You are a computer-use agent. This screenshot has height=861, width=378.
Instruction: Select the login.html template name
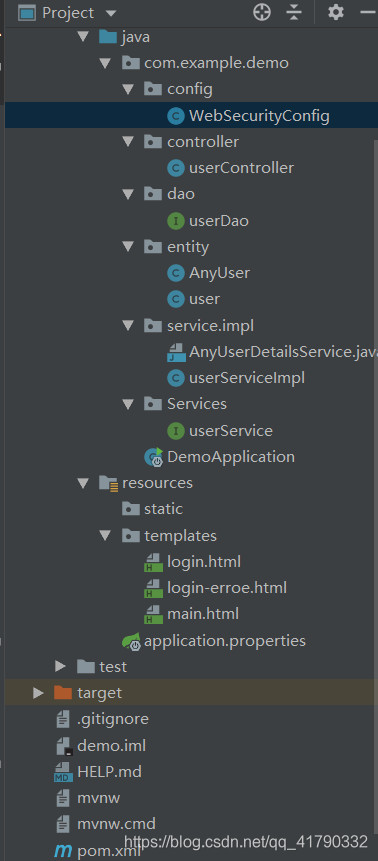click(x=204, y=562)
